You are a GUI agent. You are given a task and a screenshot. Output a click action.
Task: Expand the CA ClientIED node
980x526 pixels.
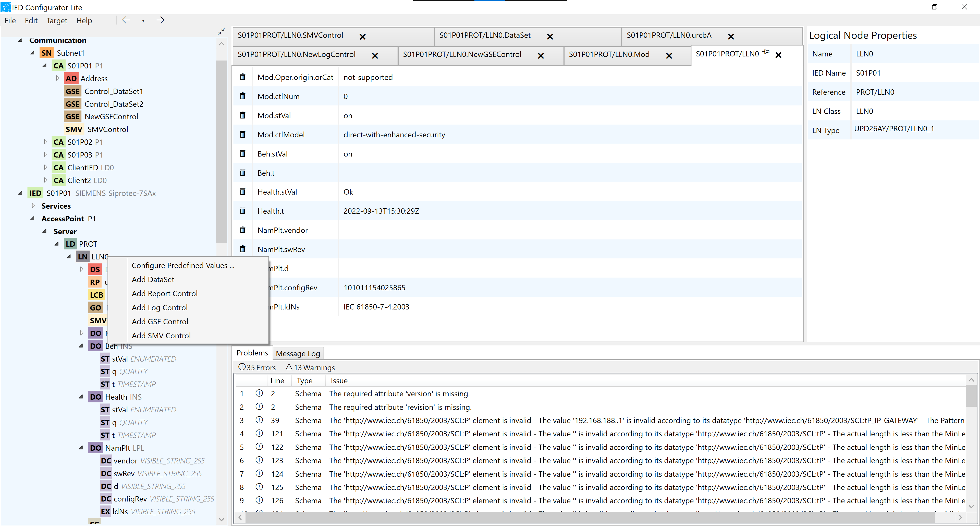45,168
